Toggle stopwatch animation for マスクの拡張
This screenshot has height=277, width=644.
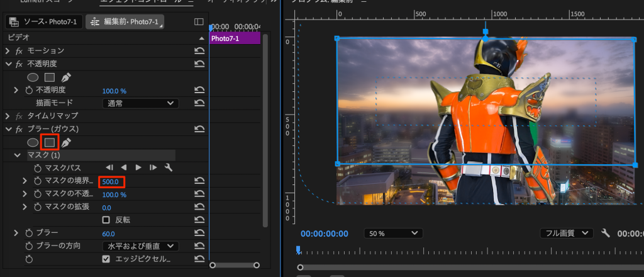coord(37,207)
